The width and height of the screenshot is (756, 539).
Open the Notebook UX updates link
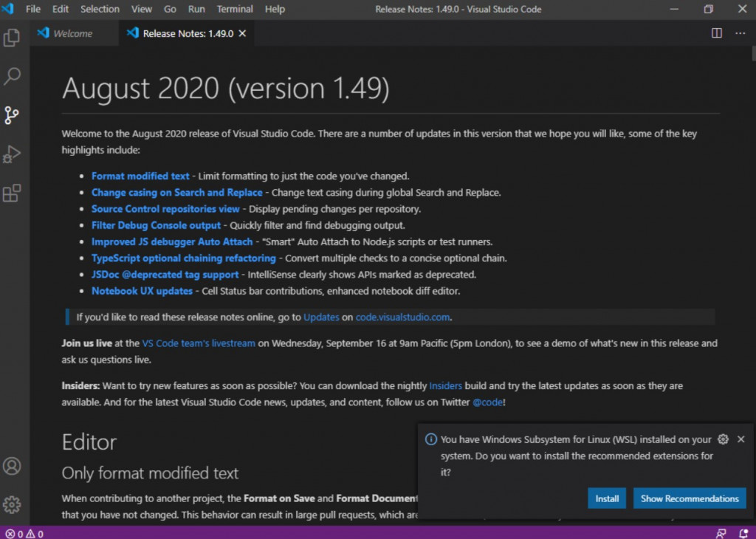point(142,291)
